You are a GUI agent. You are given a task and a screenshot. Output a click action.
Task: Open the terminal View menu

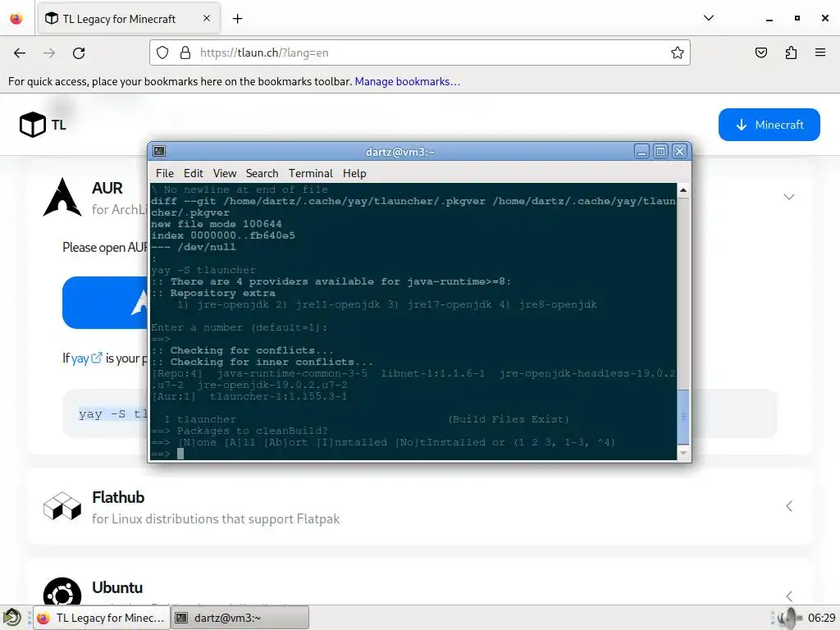pos(225,173)
